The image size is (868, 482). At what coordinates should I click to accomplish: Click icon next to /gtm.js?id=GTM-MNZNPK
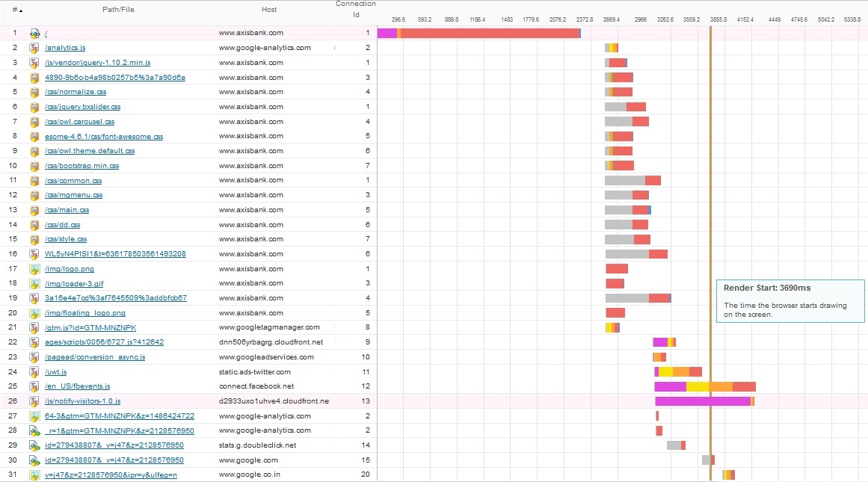34,327
